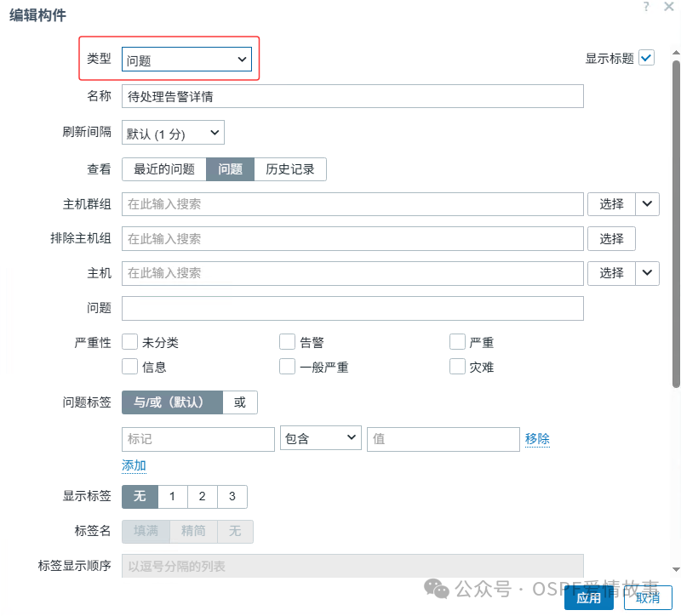Screen dimensions: 681x616
Task: Click the 标记 tag name field
Action: pyautogui.click(x=198, y=439)
